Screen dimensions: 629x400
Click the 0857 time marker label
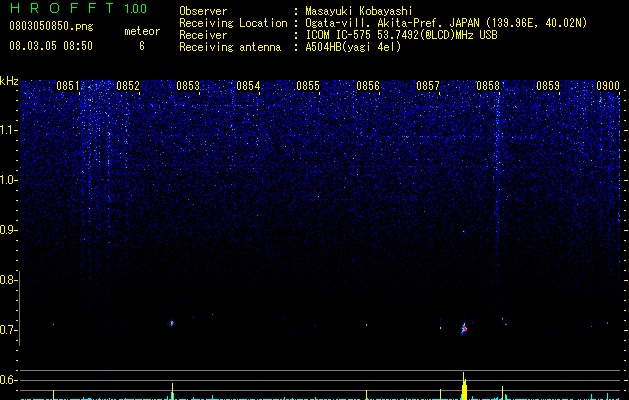point(428,86)
